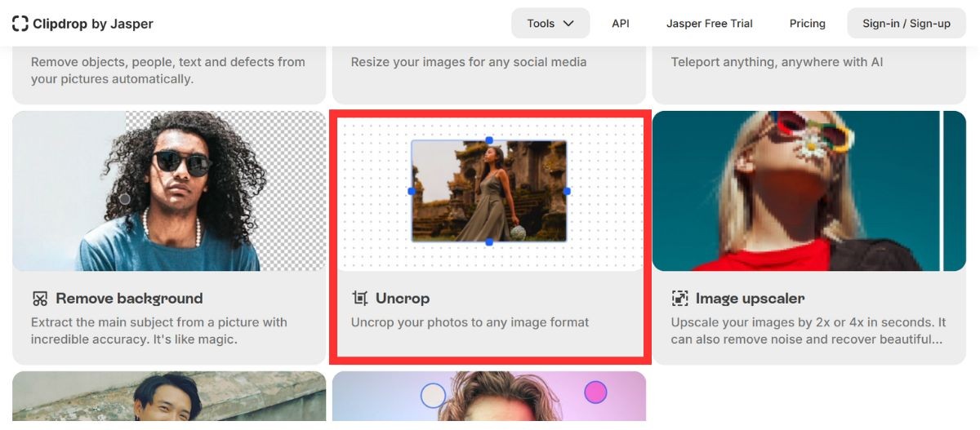Click the bottom-left card man photo thumbnail
The width and height of the screenshot is (980, 430).
point(169,397)
